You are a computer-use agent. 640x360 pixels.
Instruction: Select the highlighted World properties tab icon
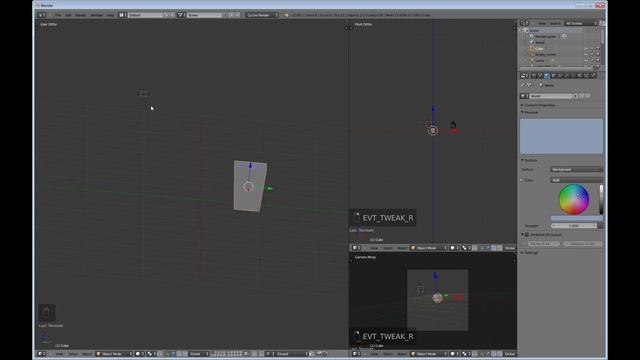pyautogui.click(x=547, y=76)
